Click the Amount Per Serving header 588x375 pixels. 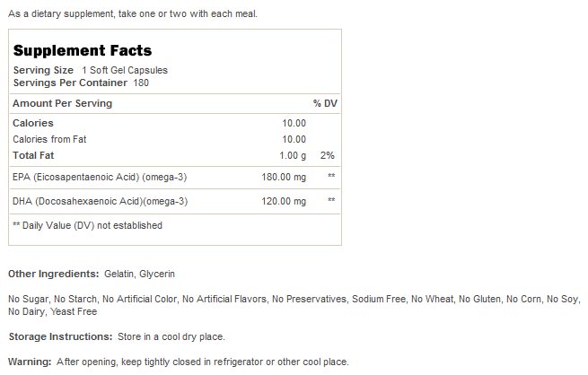coord(62,103)
